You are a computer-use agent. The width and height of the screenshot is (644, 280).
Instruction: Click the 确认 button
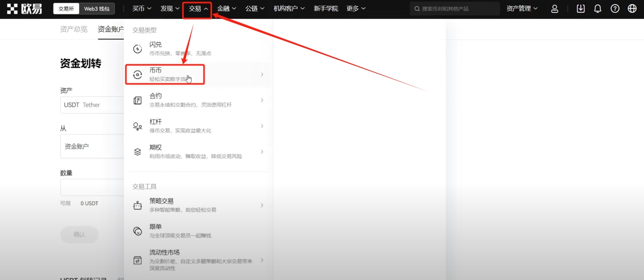point(79,235)
